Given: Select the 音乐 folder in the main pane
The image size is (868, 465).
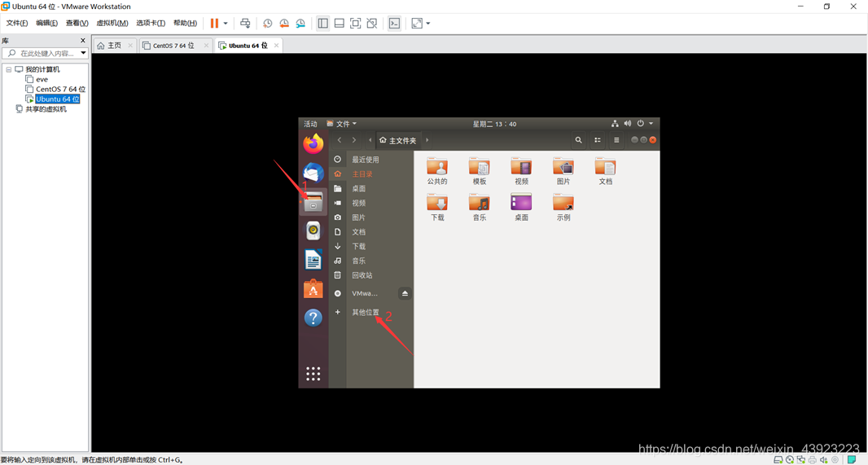Looking at the screenshot, I should [480, 207].
